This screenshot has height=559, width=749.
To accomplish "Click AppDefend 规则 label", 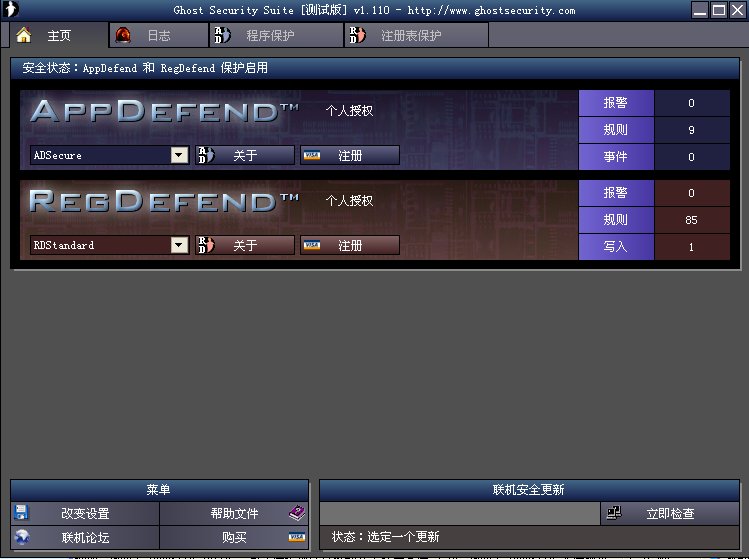I will (616, 129).
